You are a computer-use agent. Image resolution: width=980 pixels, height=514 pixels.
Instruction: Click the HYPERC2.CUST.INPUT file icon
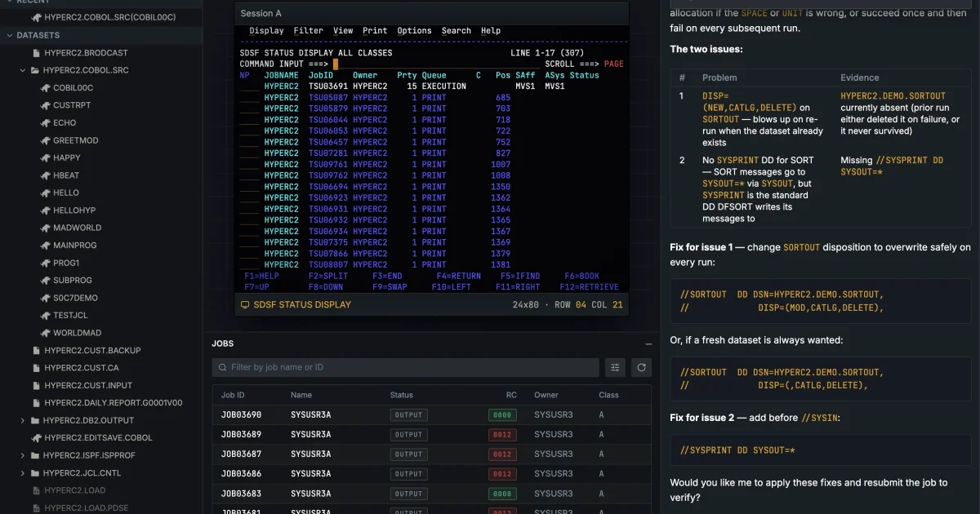(x=36, y=385)
